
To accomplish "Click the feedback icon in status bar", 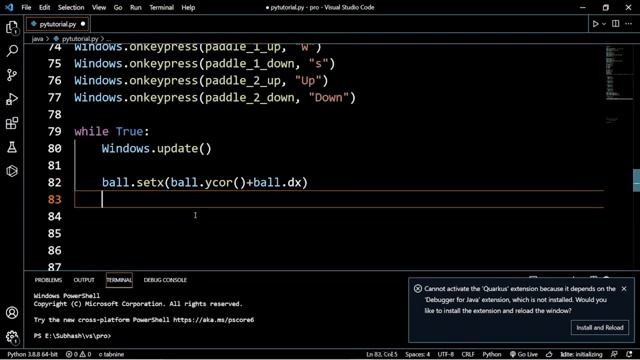I will (614, 354).
